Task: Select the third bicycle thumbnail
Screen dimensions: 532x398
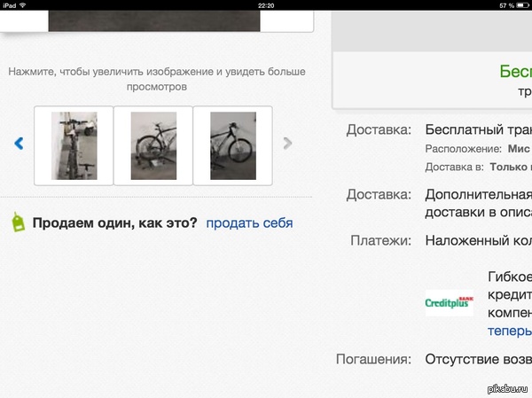Action: click(x=232, y=145)
